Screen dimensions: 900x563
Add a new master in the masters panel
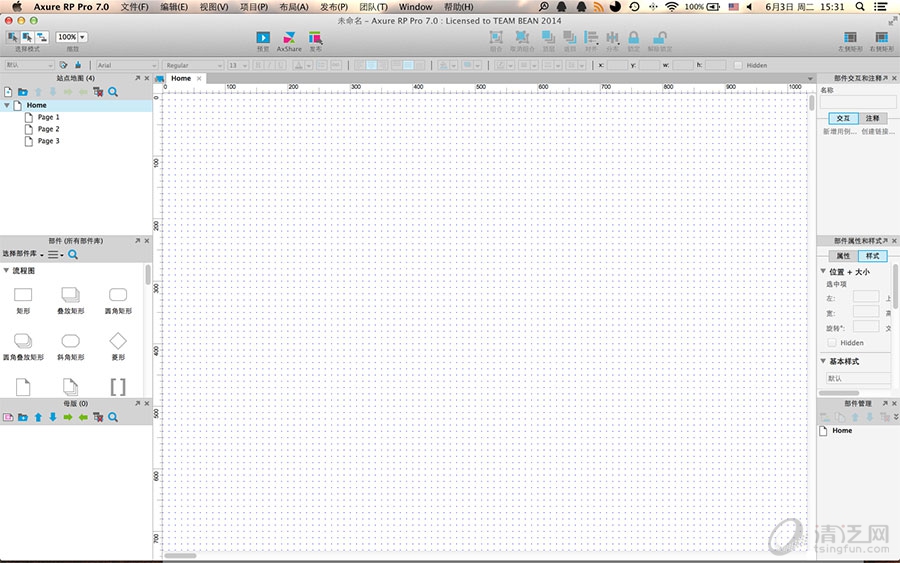(8, 417)
